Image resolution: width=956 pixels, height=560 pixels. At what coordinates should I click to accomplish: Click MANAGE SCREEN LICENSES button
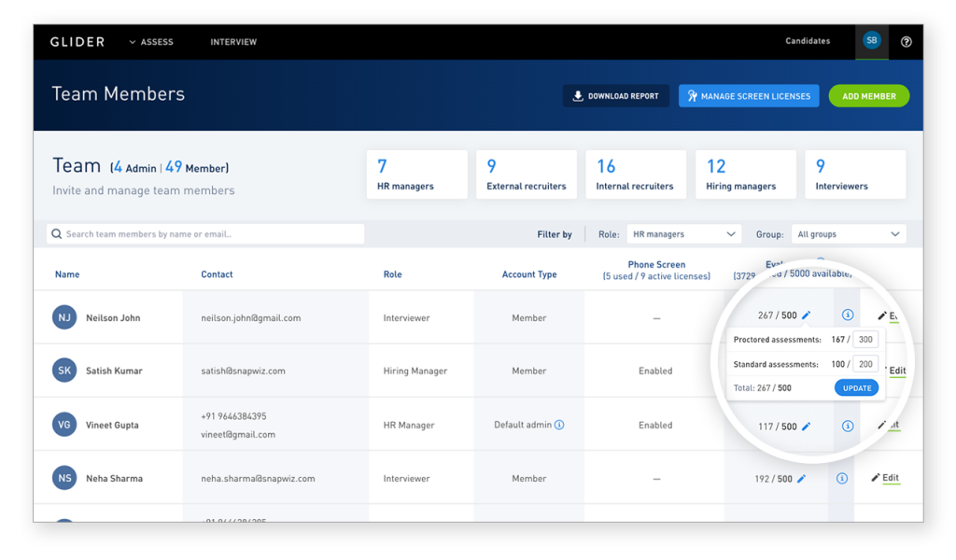749,96
